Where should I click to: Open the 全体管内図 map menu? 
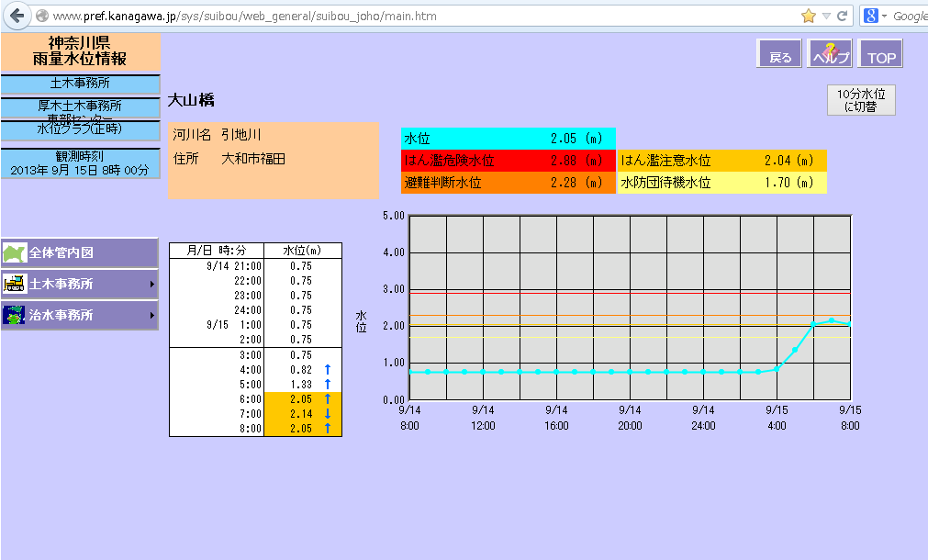(x=79, y=252)
